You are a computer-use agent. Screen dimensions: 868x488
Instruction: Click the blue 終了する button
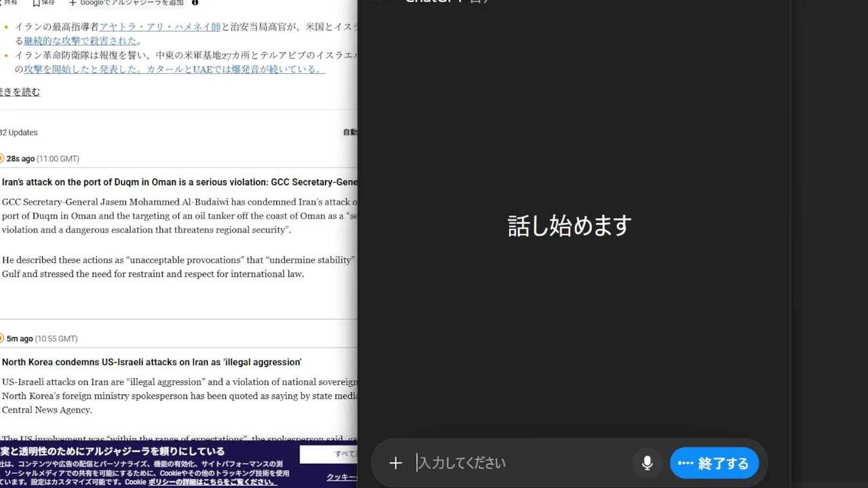[714, 464]
